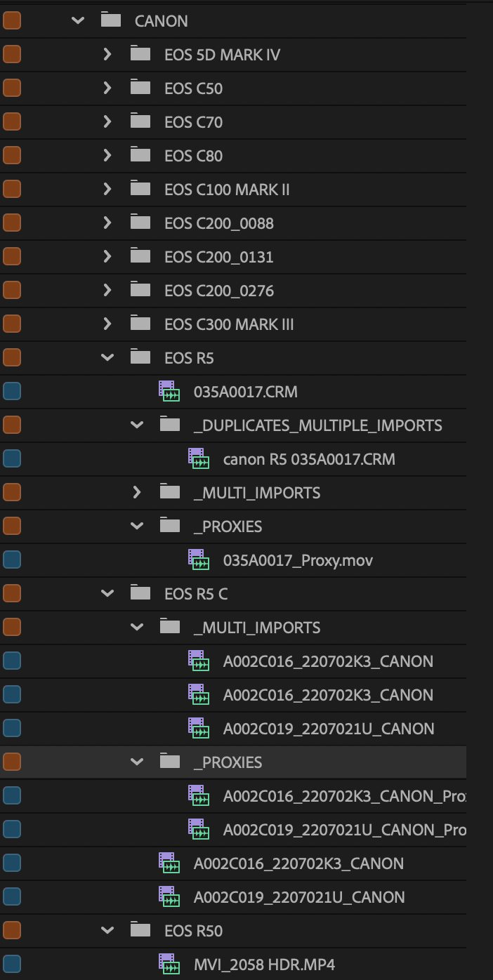Screen dimensions: 493x980
Task: Expand the EOS C200_0276 bin
Action: (107, 290)
